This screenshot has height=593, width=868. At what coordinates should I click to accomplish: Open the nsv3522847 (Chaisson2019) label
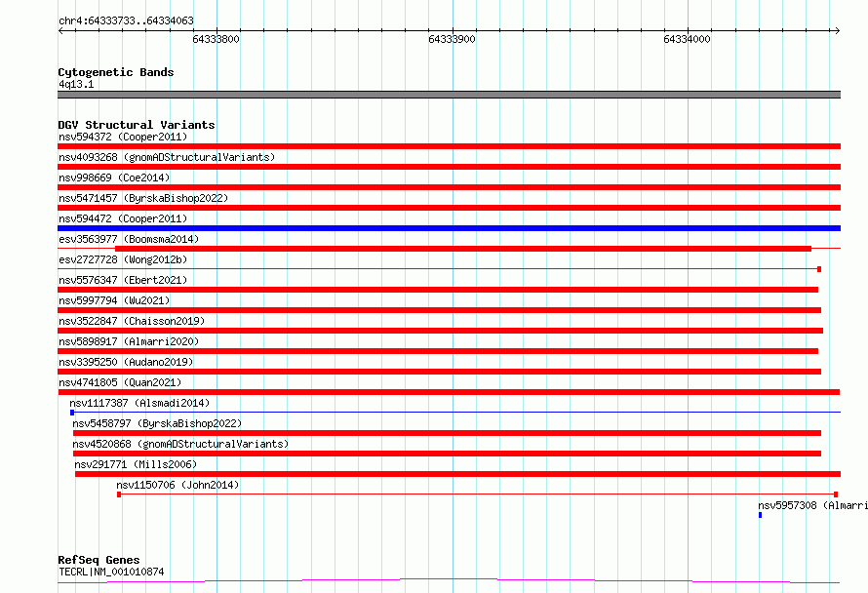point(132,321)
